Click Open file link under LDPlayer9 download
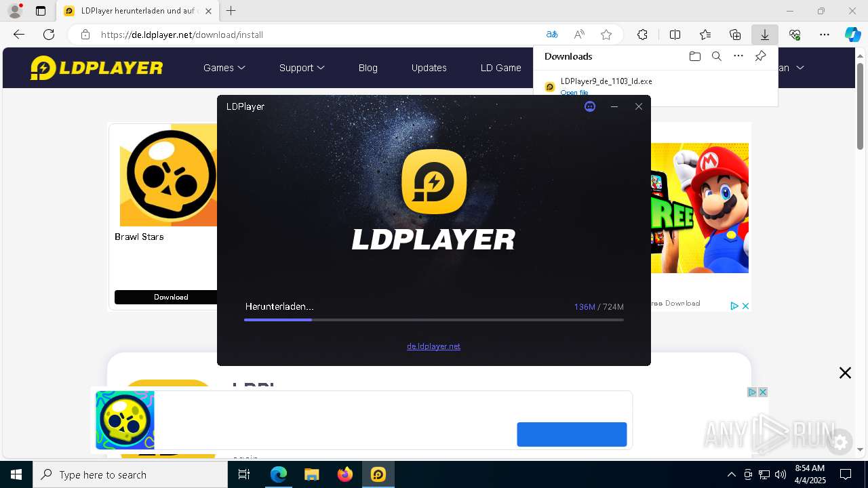The image size is (868, 488). pos(574,93)
